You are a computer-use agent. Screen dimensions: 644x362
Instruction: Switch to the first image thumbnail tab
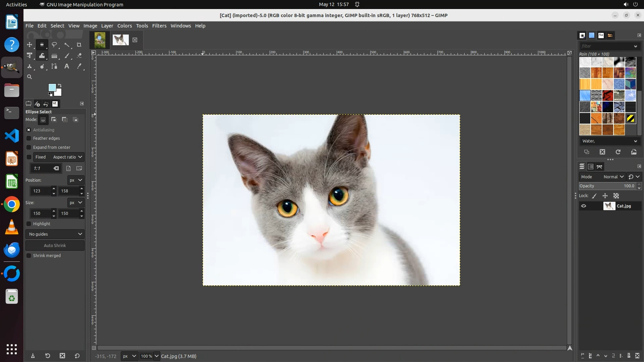pyautogui.click(x=100, y=40)
